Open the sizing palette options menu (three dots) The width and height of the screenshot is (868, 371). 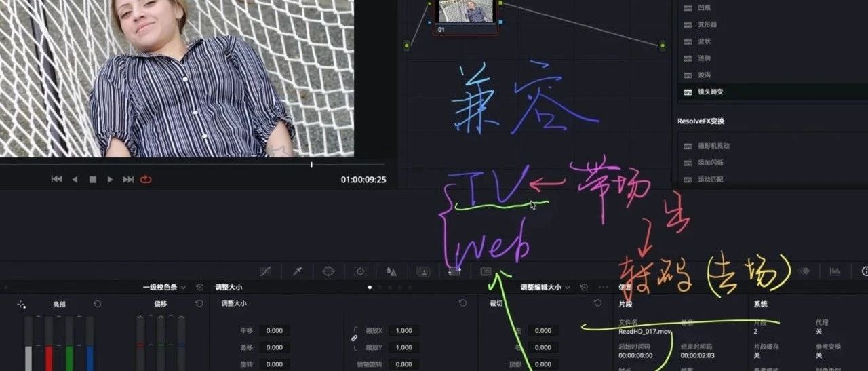[x=604, y=288]
